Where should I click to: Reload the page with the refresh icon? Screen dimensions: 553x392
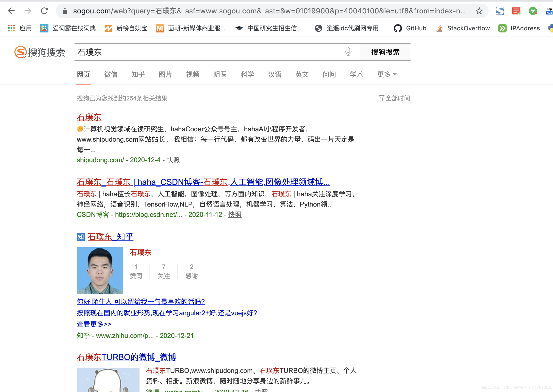pos(44,11)
